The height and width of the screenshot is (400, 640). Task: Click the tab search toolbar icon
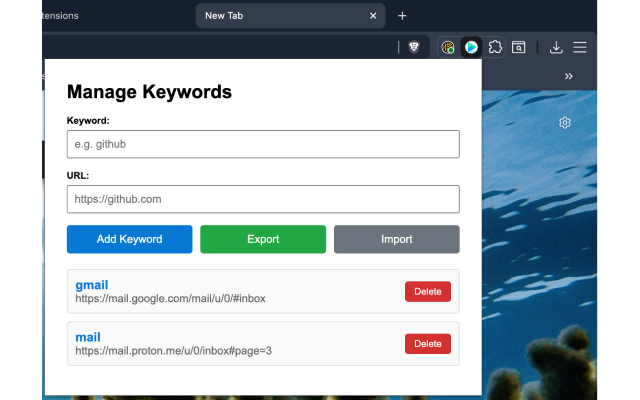[x=519, y=47]
